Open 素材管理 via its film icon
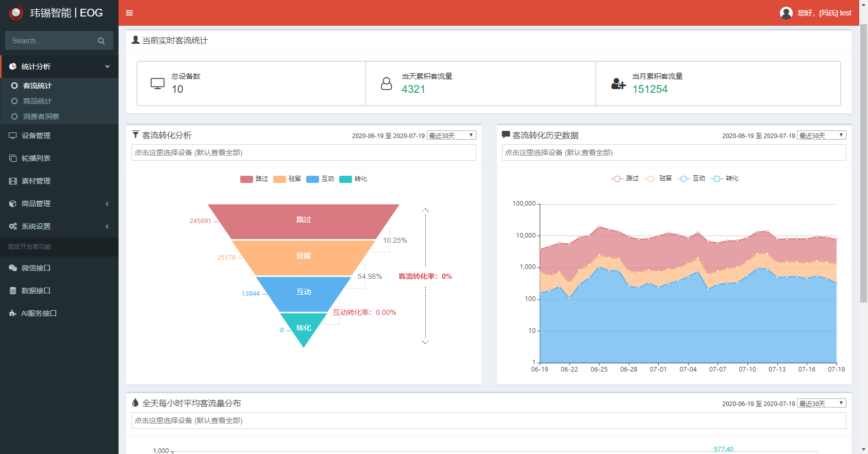The width and height of the screenshot is (868, 454). tap(13, 181)
